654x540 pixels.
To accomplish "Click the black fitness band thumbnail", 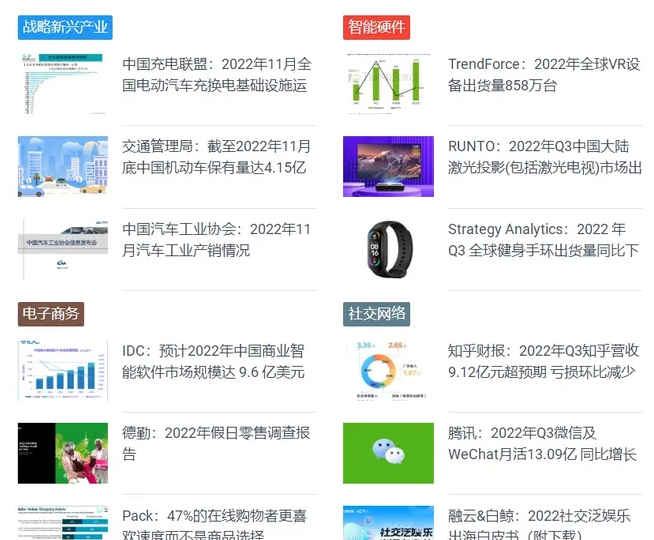I will 388,249.
